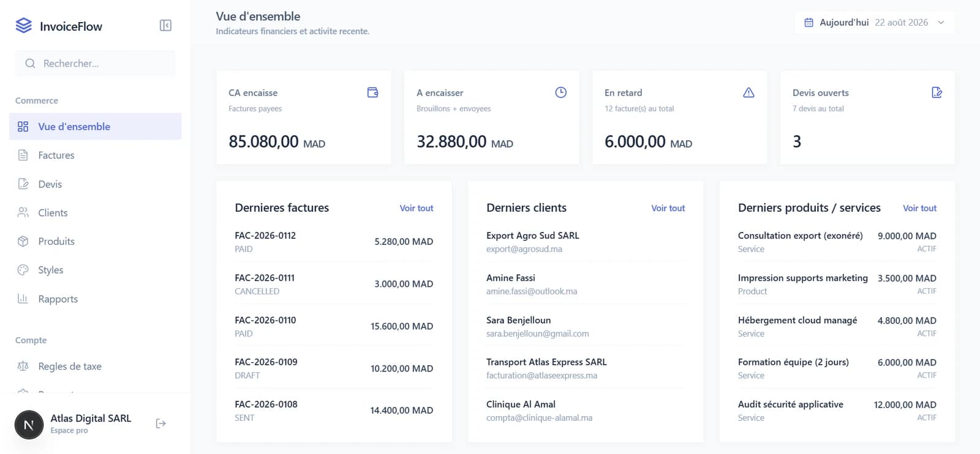This screenshot has height=454, width=980.
Task: Select client Sara Benjelloun
Action: coord(586,326)
